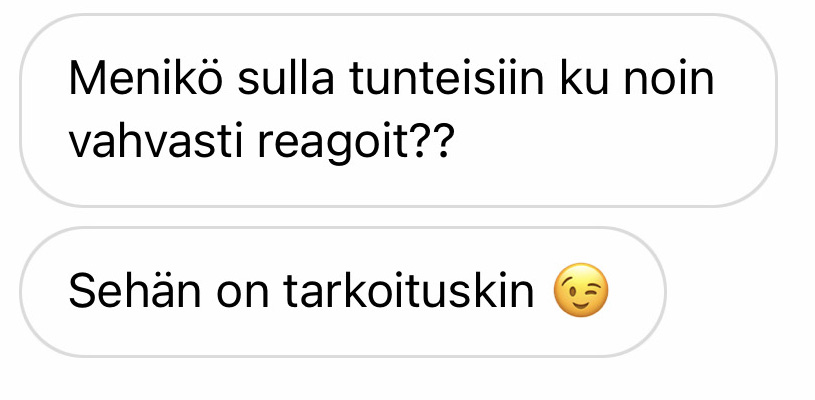Click the winking face emoji

coord(581,290)
